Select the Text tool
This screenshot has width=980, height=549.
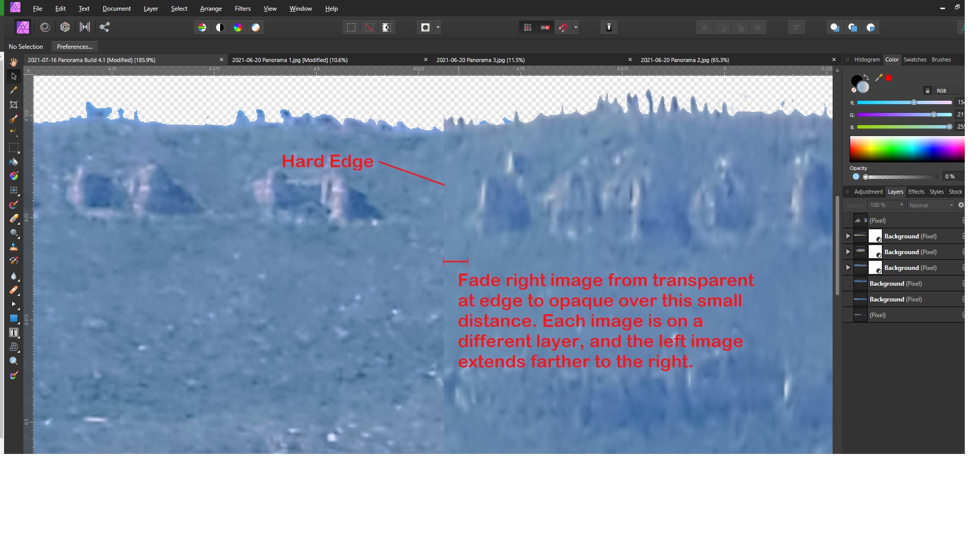(14, 333)
